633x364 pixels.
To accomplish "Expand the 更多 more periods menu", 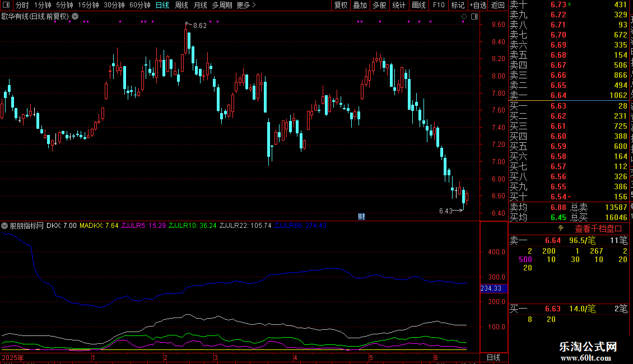I will tap(246, 5).
